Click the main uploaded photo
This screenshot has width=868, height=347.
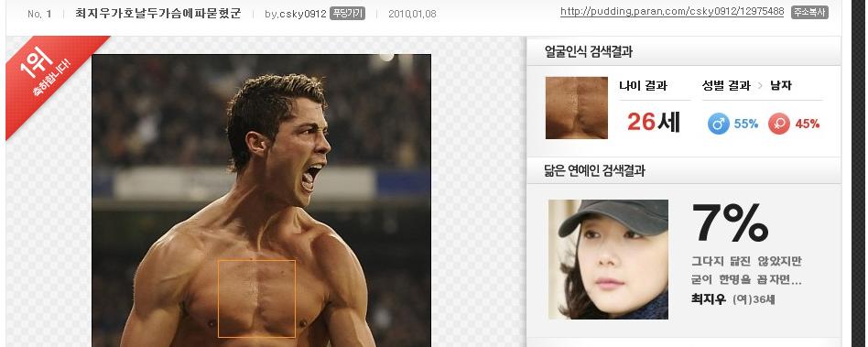click(x=261, y=201)
